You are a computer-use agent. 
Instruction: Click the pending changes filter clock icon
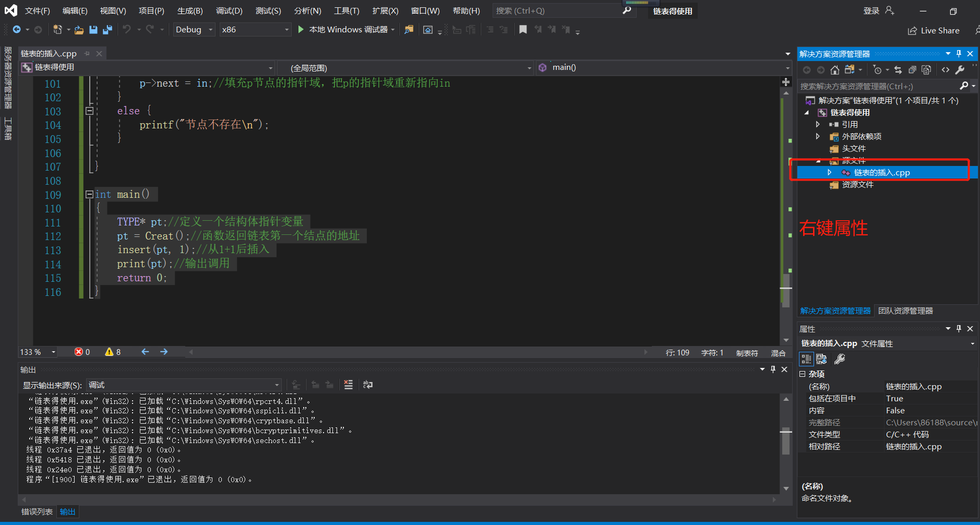coord(877,70)
